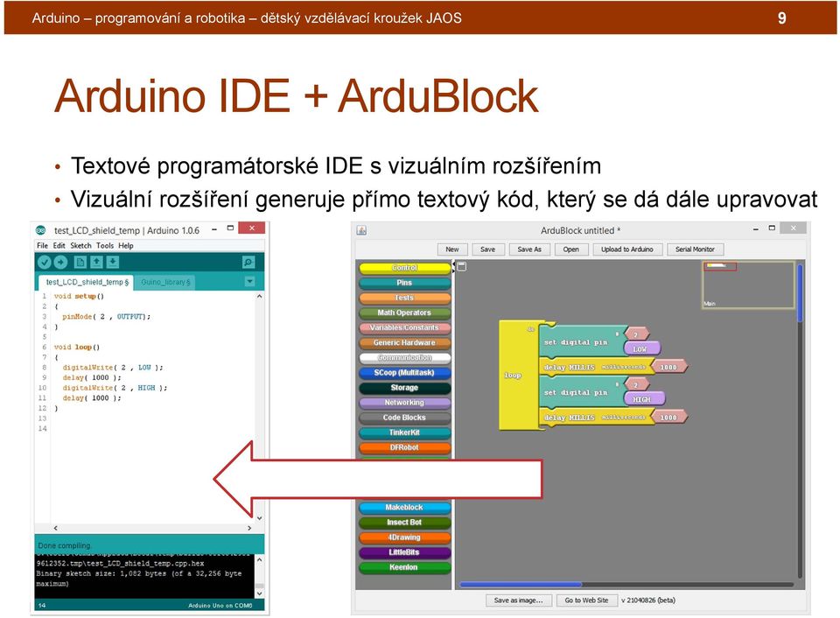Click the Save As button in ArduBlock
Viewport: 840px width, 618px height.
click(529, 249)
